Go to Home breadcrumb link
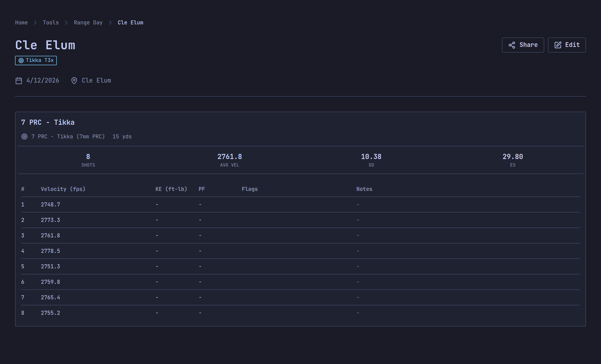The height and width of the screenshot is (364, 601). pos(21,23)
